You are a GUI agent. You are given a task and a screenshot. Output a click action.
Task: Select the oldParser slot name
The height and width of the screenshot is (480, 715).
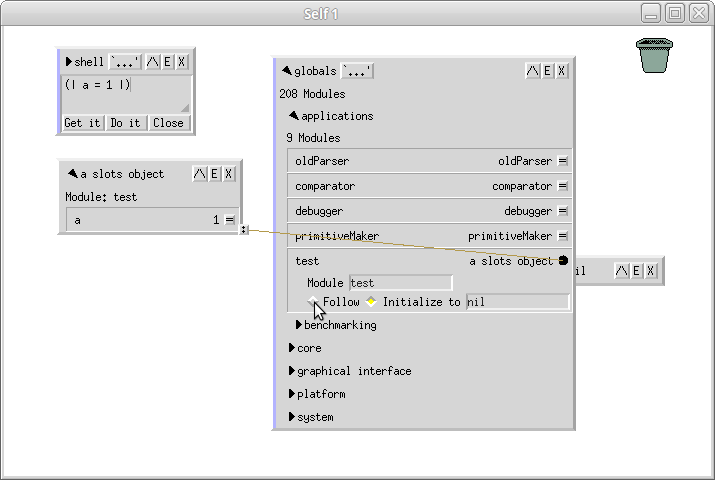coord(322,161)
